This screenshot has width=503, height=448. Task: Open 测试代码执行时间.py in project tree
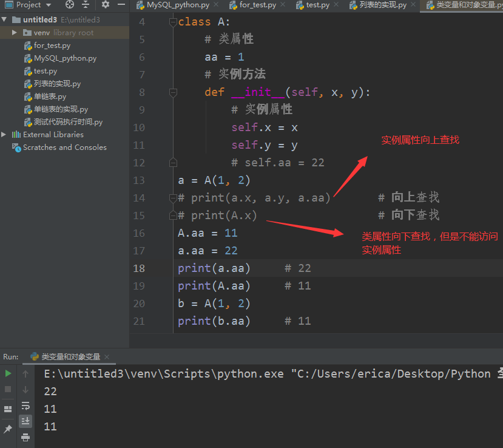click(68, 122)
